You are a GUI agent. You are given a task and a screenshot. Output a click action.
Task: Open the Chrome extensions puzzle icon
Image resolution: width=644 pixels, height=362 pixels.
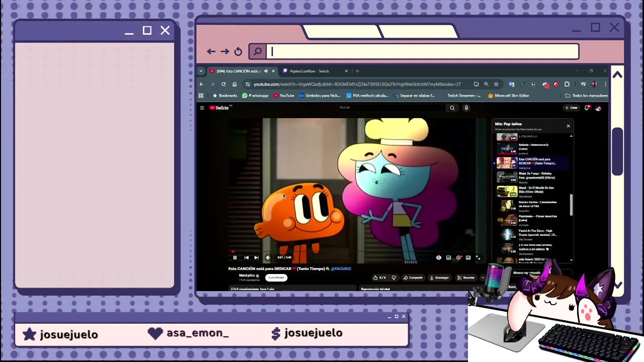pos(567,84)
